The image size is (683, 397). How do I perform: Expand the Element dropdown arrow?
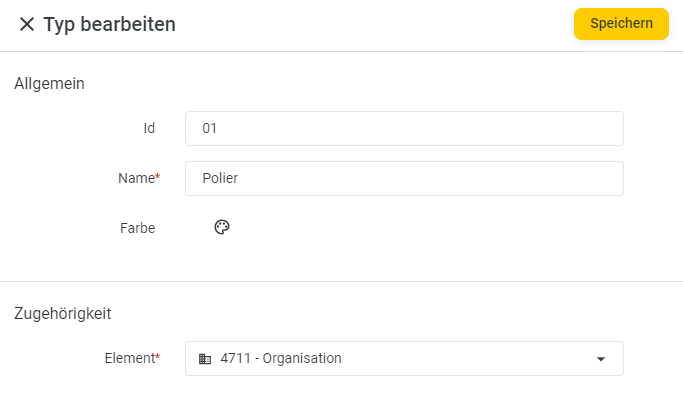[x=601, y=359]
